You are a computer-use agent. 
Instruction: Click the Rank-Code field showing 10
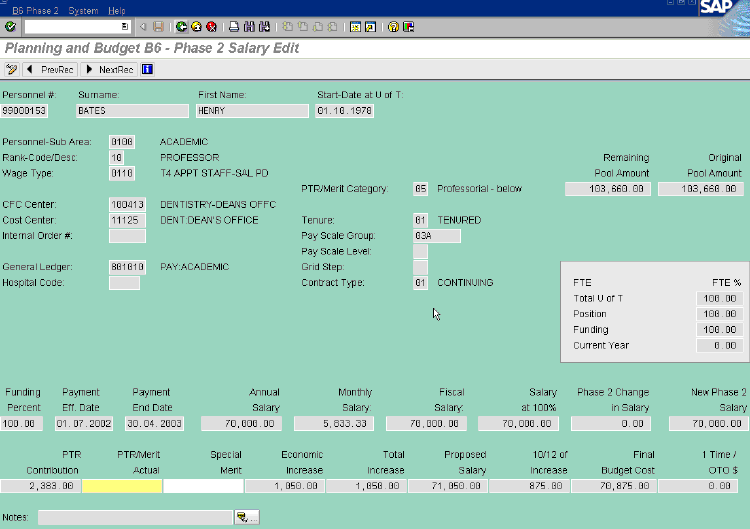[116, 157]
